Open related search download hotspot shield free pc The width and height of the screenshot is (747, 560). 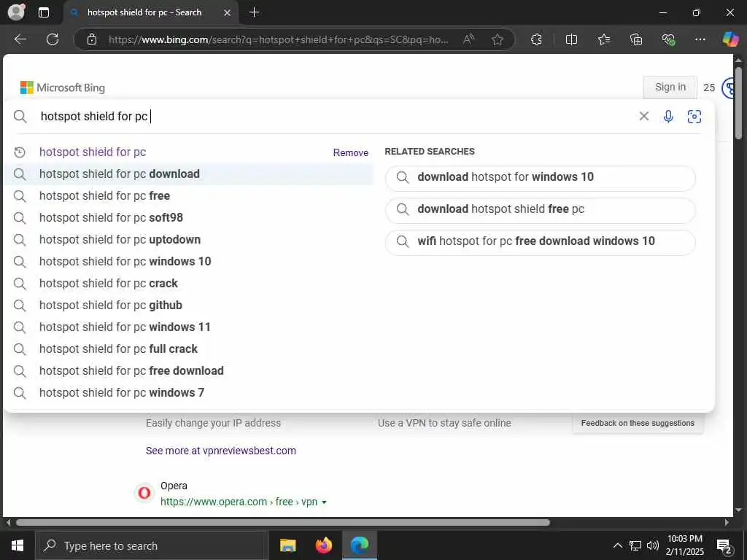[x=541, y=210]
